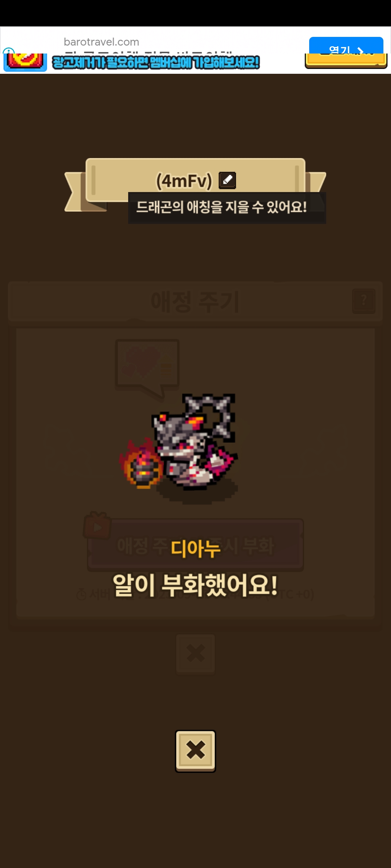Tap the pencil icon to rename the dragon
Viewport: 391px width, 868px height.
[227, 180]
